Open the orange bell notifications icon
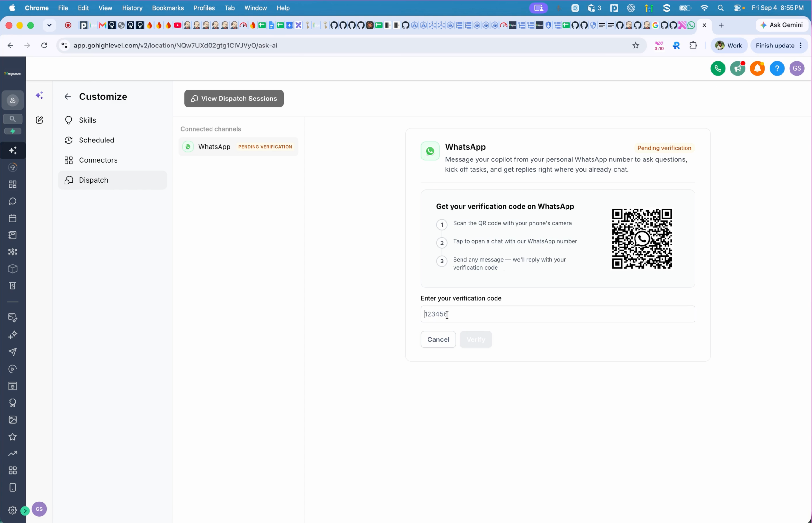The image size is (812, 523). click(x=757, y=69)
